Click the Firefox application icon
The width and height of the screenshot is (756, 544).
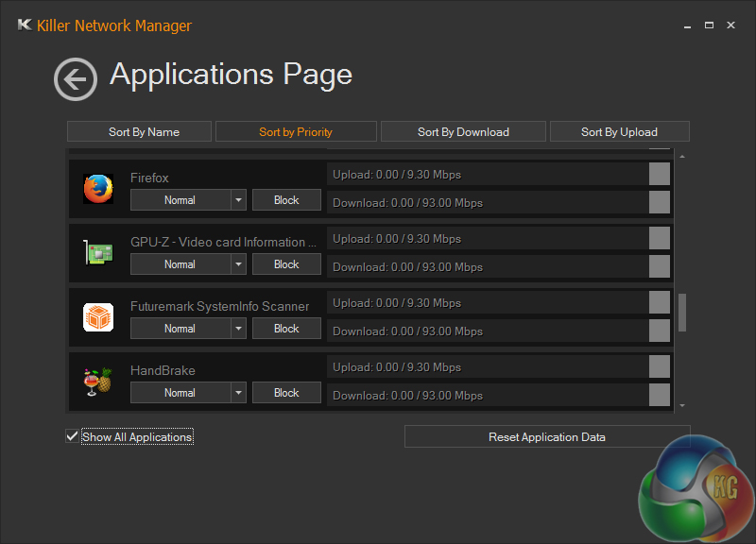(x=98, y=189)
